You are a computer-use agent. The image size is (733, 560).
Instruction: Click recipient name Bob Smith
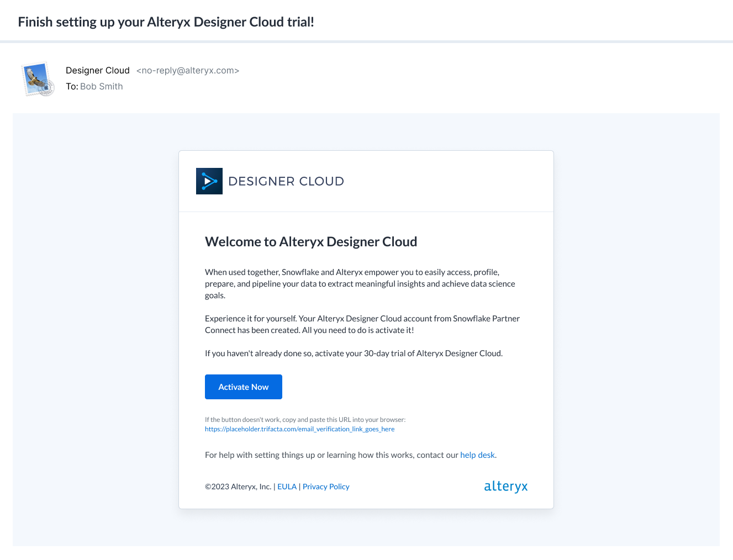tap(102, 86)
